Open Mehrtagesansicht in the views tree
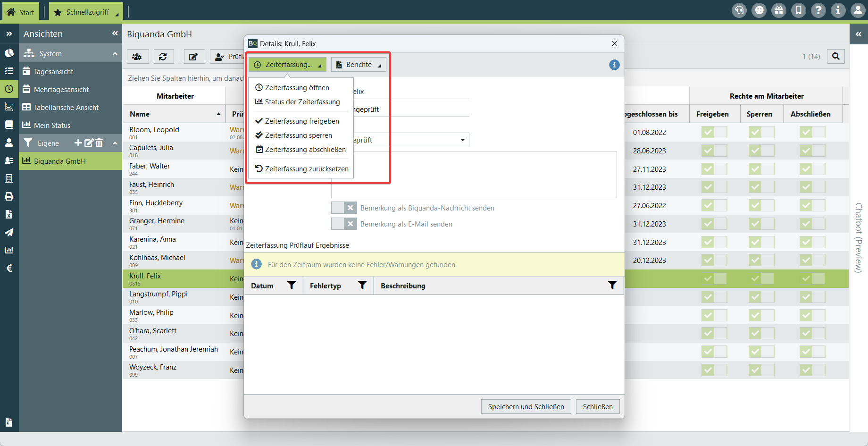This screenshot has width=868, height=446. 61,90
